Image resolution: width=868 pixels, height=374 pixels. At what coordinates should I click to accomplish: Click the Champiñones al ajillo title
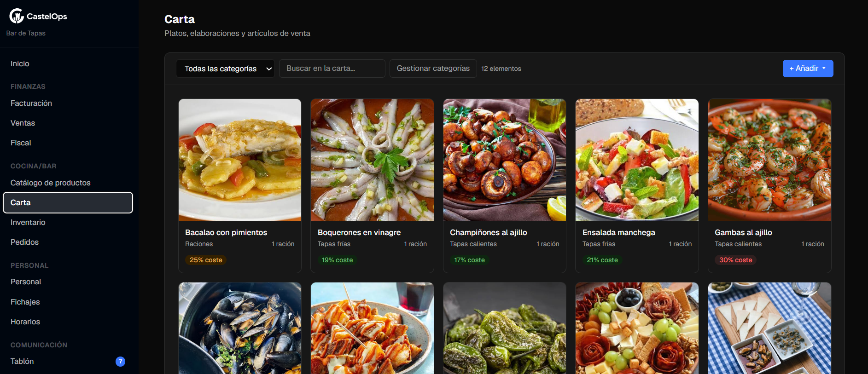(489, 232)
